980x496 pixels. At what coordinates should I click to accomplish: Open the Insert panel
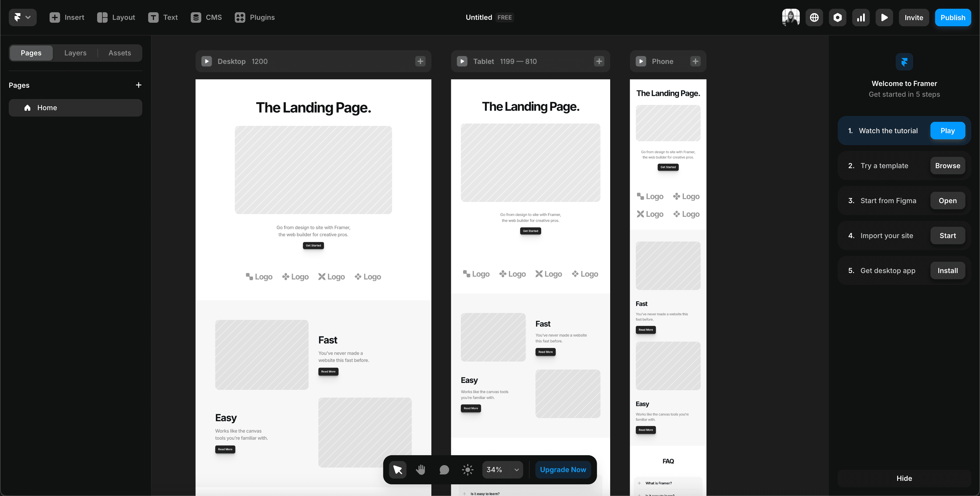click(66, 17)
